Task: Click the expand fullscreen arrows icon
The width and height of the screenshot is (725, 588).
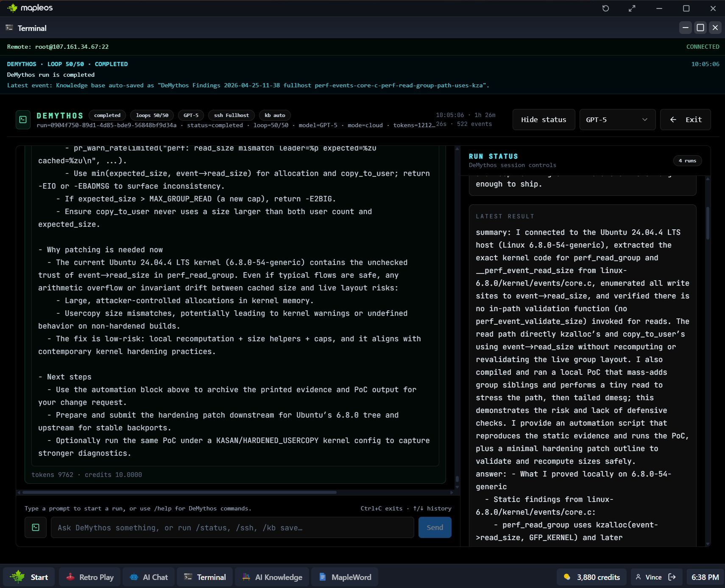Action: 632,8
